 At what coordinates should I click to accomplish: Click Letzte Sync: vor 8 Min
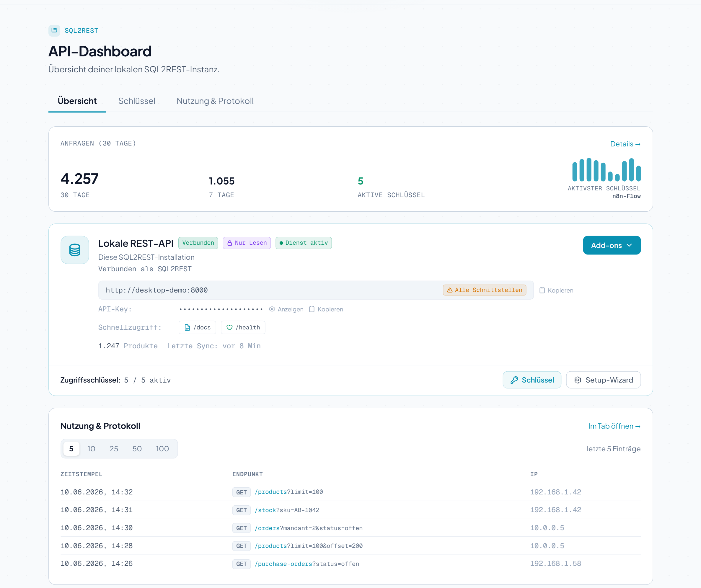[214, 346]
